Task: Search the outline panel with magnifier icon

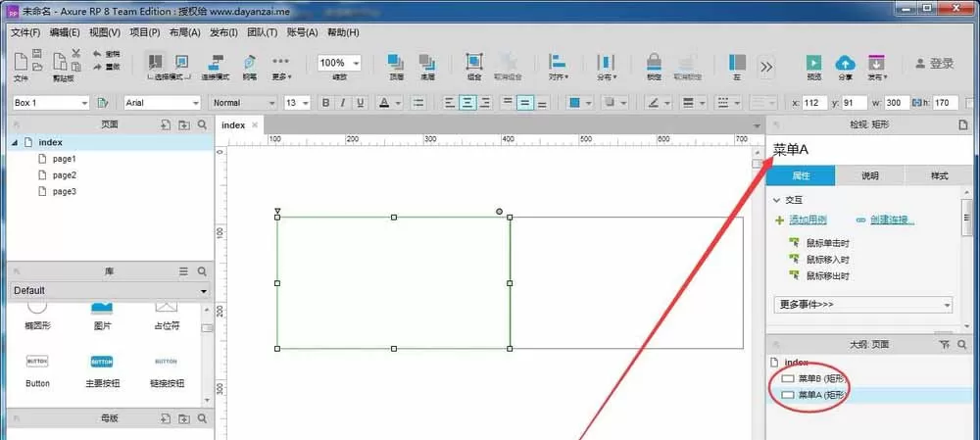Action: pyautogui.click(x=962, y=344)
